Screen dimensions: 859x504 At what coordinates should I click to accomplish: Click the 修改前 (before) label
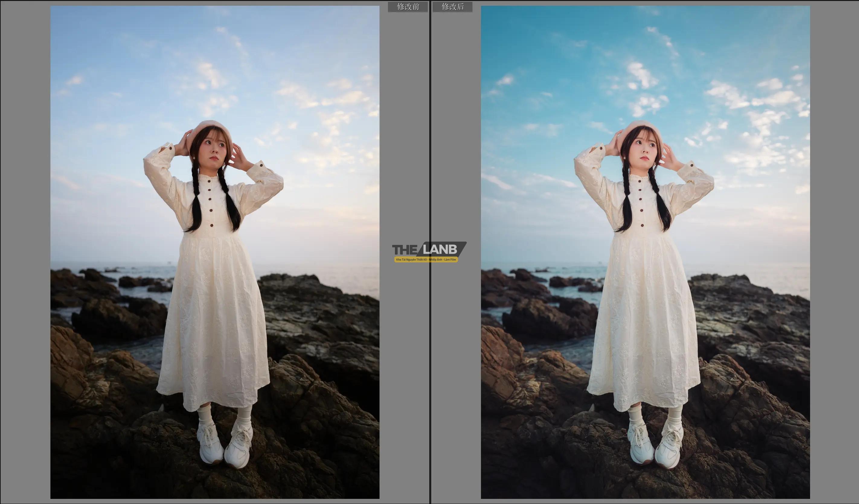coord(408,7)
